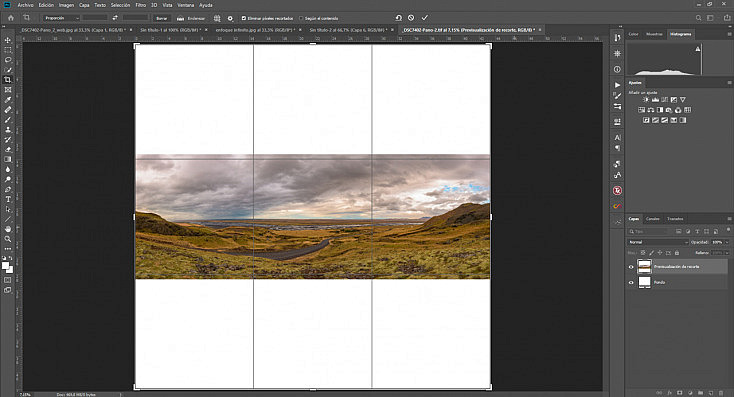The width and height of the screenshot is (734, 397).
Task: Toggle Eliminar píxeles recortados checkbox
Action: [243, 18]
